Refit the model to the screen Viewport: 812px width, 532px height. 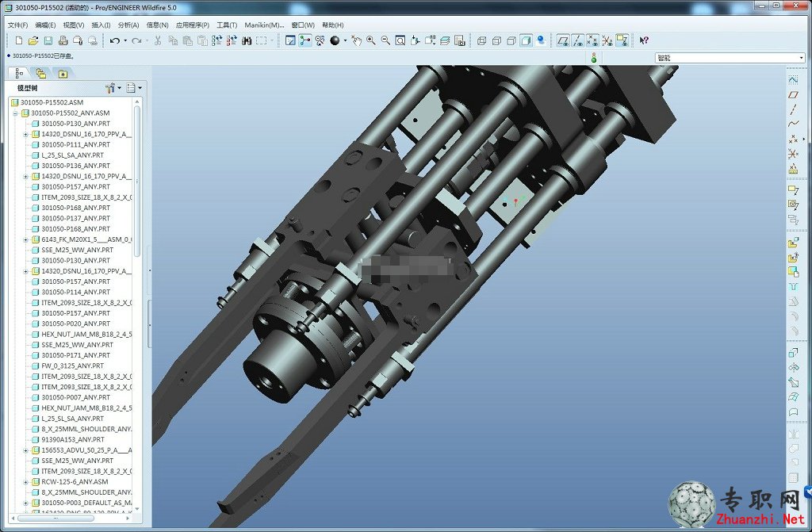click(400, 40)
